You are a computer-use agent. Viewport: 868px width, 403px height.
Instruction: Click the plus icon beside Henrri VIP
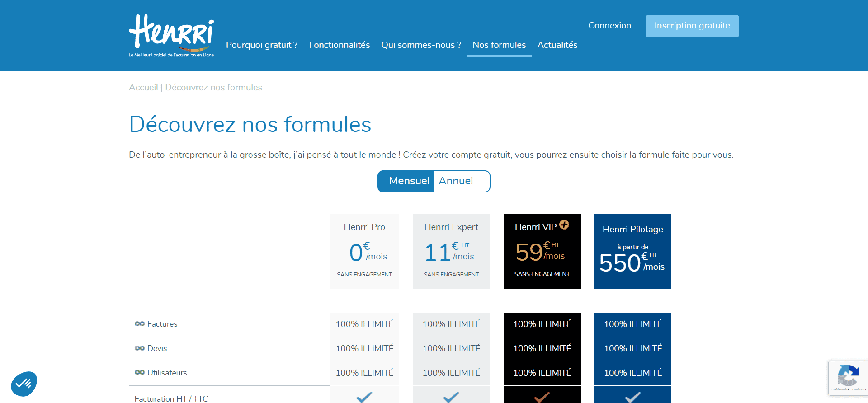(x=564, y=225)
